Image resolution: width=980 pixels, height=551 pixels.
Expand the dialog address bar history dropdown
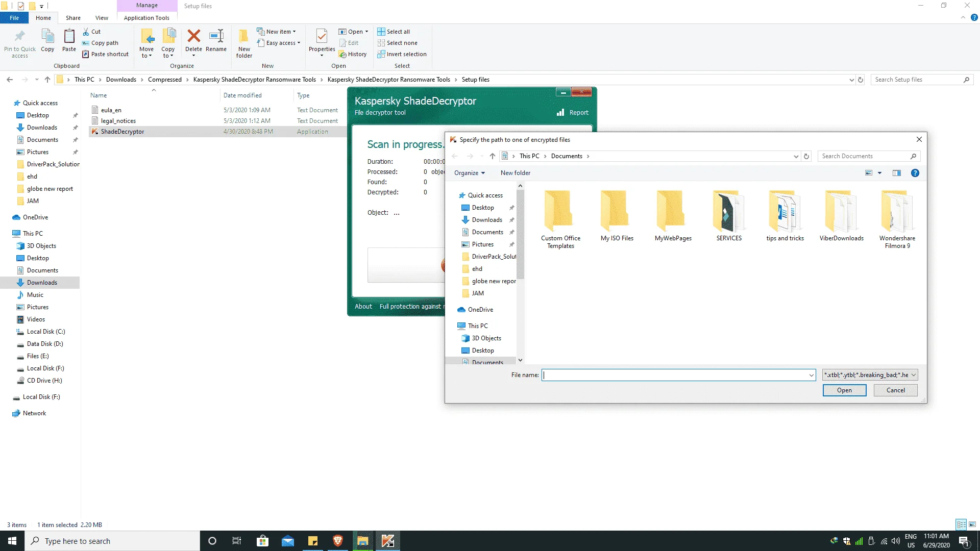[x=796, y=157]
